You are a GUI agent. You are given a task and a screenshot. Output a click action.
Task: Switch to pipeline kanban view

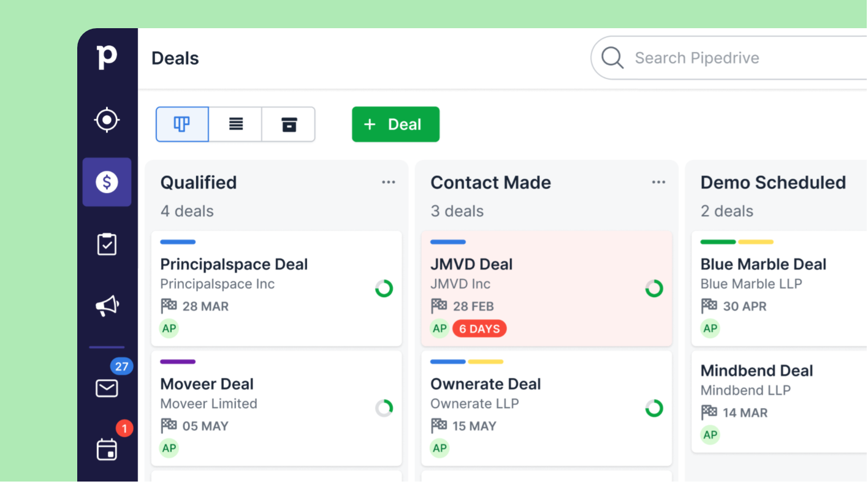[182, 124]
